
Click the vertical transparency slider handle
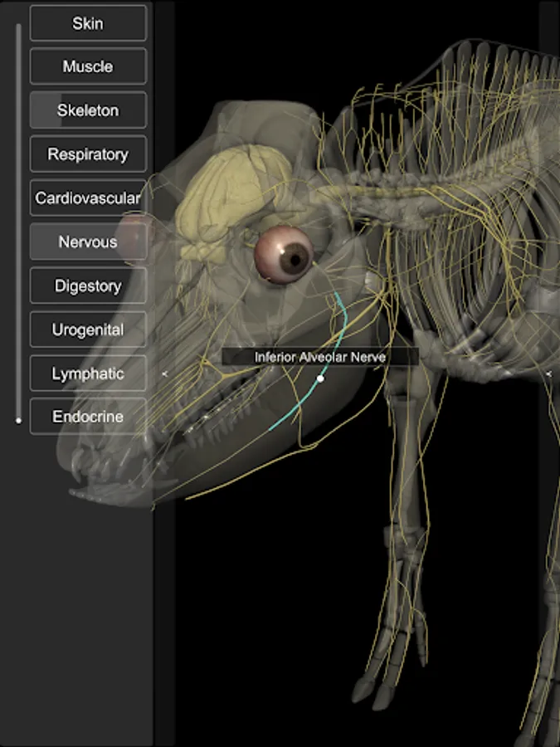tap(18, 420)
